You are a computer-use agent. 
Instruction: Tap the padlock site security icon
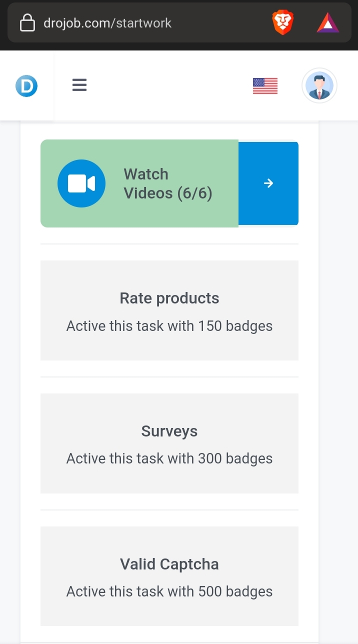[x=27, y=23]
